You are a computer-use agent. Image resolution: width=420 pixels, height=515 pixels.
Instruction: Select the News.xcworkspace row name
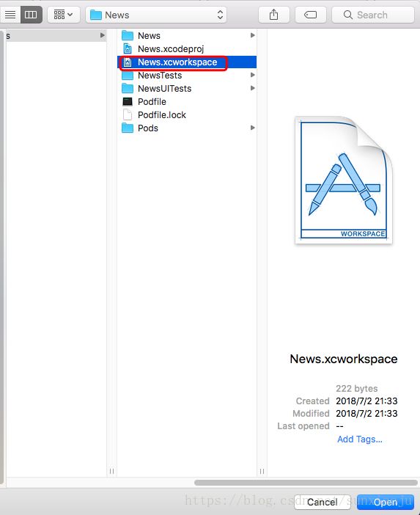[177, 62]
